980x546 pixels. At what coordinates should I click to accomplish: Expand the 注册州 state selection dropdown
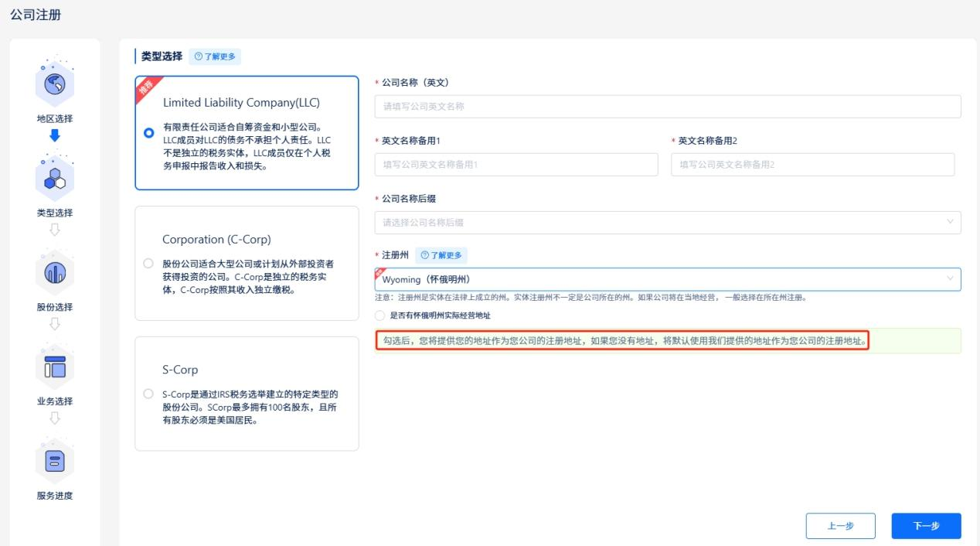[x=666, y=279]
